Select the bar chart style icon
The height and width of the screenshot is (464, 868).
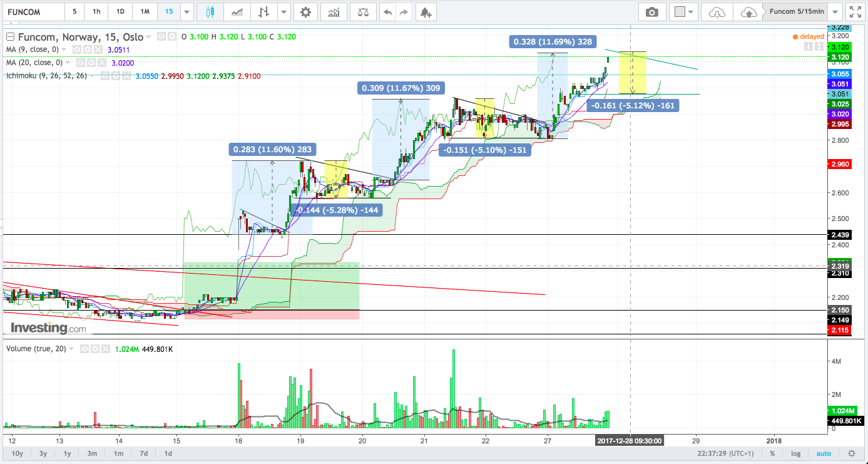265,12
